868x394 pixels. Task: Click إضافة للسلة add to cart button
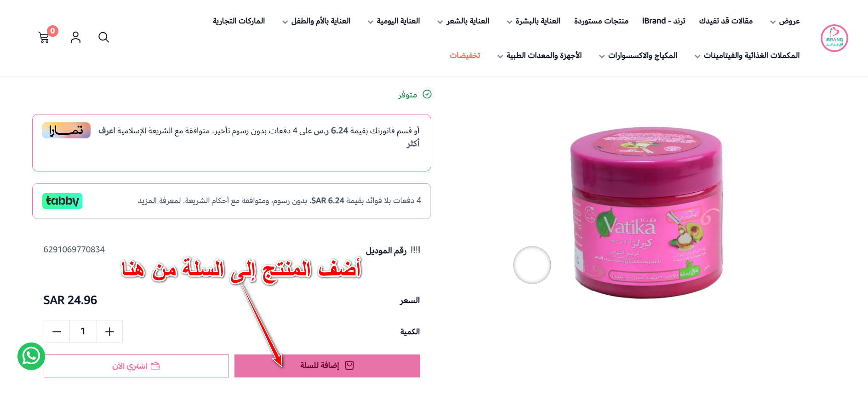coord(327,366)
